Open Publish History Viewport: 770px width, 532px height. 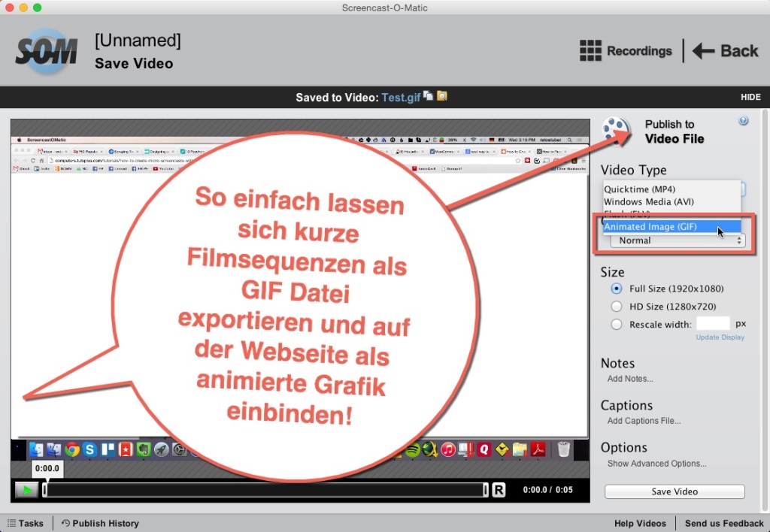(100, 523)
